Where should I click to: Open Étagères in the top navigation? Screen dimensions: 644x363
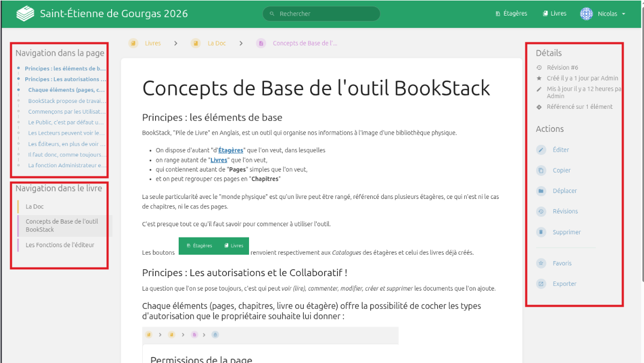[511, 13]
